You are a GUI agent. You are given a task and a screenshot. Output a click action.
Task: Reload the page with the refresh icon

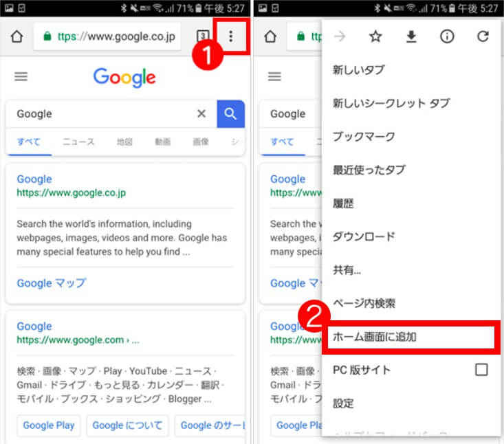483,37
